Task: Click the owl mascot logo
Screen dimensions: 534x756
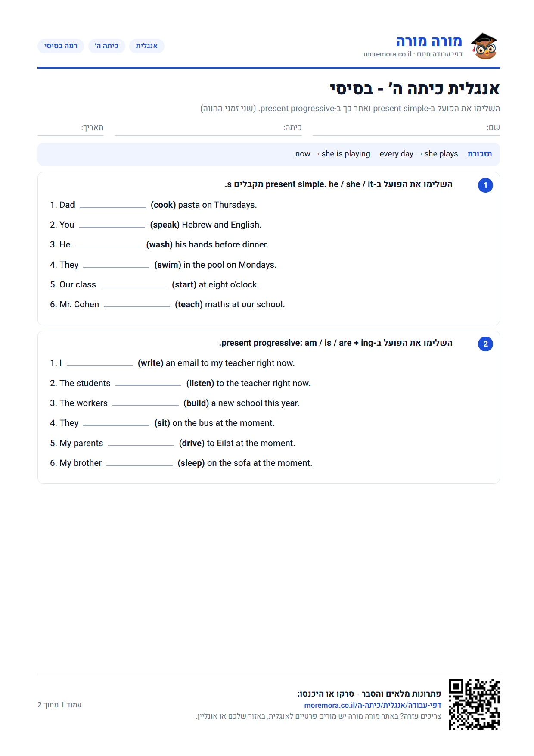Action: pos(484,46)
